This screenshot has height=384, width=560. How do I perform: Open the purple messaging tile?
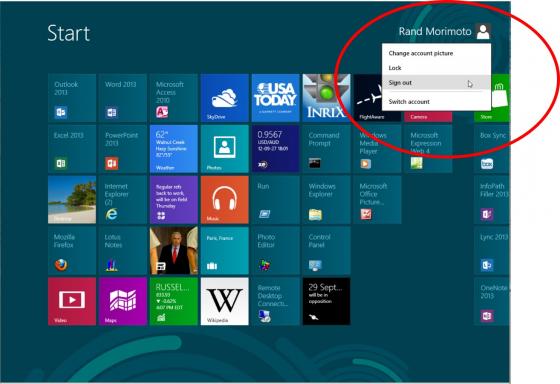point(174,200)
